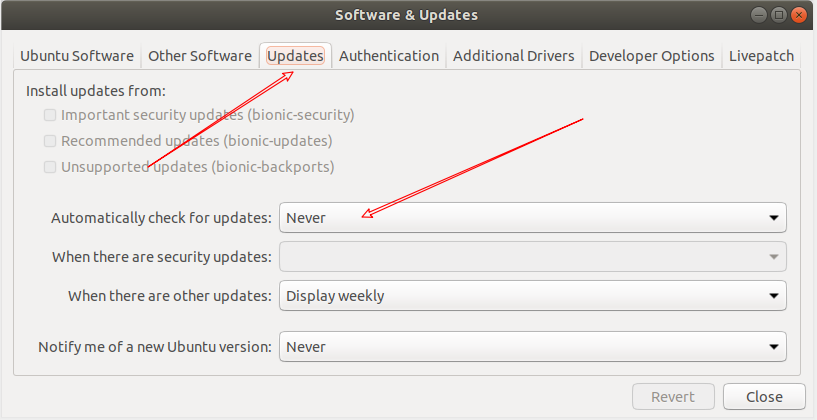The image size is (817, 420).
Task: Maximize the Software & Updates window
Action: tap(779, 15)
